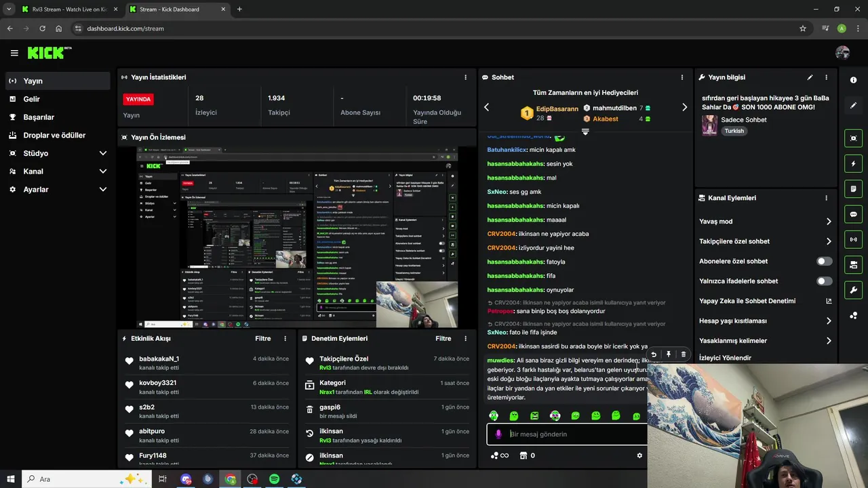868x488 pixels.
Task: Open Spotify from the taskbar
Action: [274, 479]
